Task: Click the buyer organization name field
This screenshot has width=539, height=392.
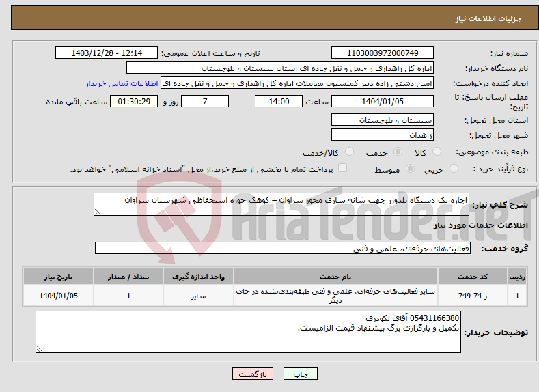Action: point(280,68)
